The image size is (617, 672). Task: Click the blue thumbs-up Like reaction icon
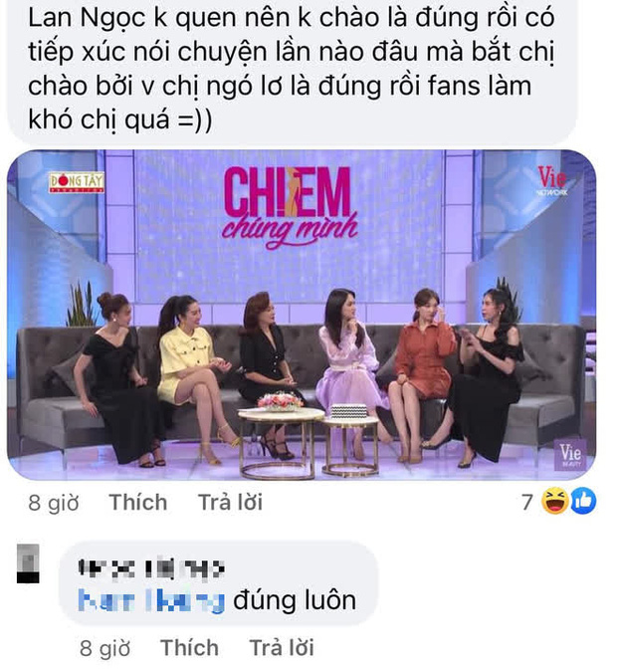(x=583, y=501)
